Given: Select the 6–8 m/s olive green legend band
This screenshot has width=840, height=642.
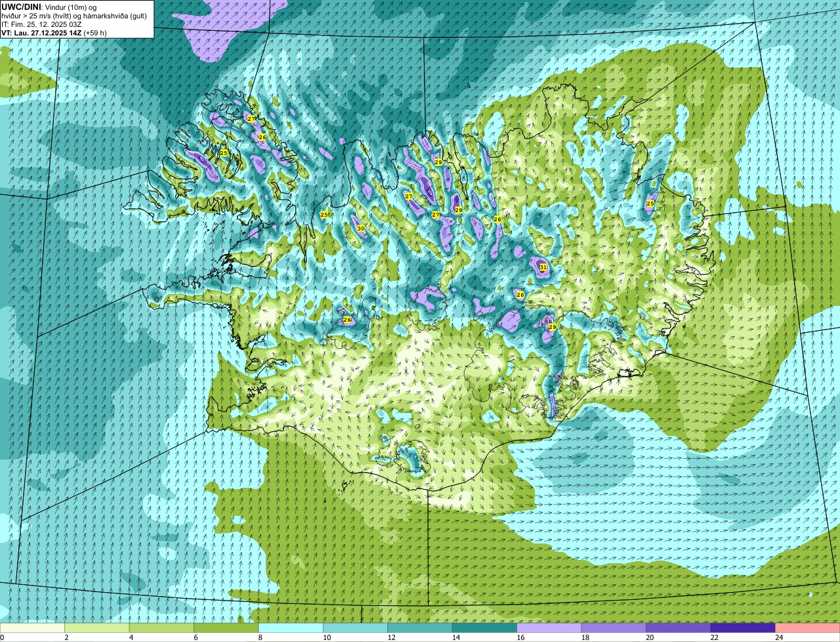Looking at the screenshot, I should (x=226, y=628).
